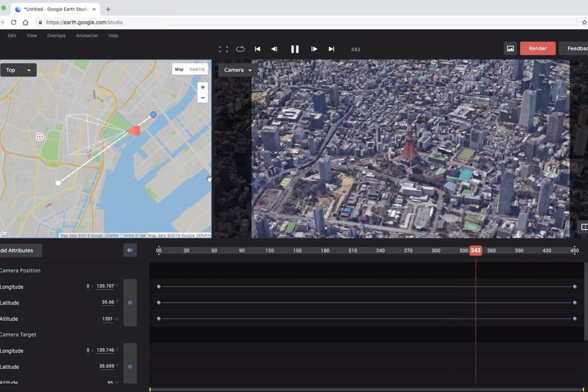Open the Animation menu
588x392 pixels.
(x=87, y=36)
